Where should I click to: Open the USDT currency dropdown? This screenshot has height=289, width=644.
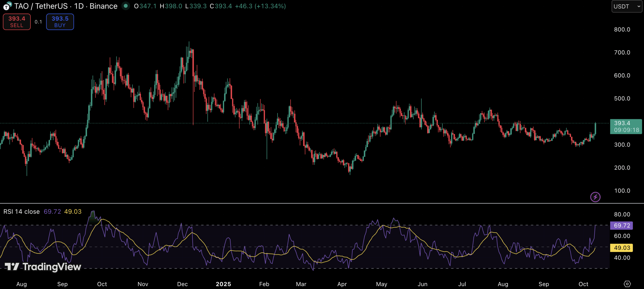pos(626,7)
